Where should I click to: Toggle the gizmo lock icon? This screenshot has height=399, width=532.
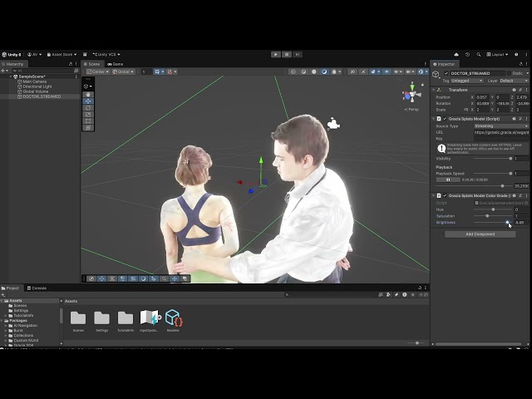(x=422, y=85)
